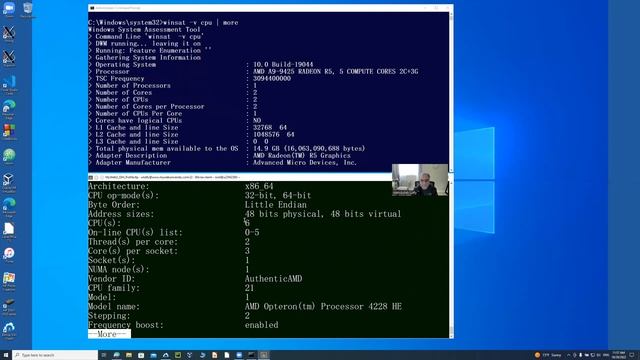Click the --More-- prompt in lower terminal
Screen dimensions: 640x360
109,334
